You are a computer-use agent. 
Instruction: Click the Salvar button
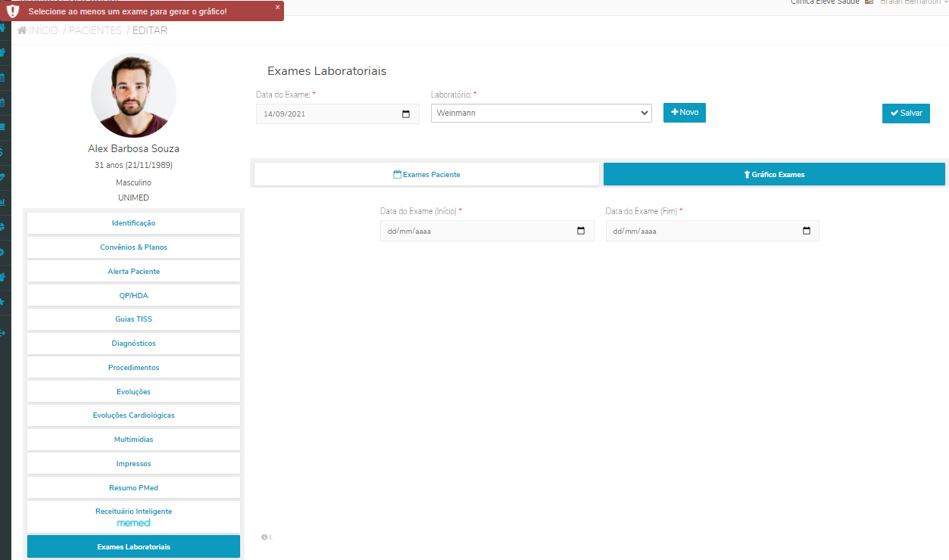(x=906, y=113)
